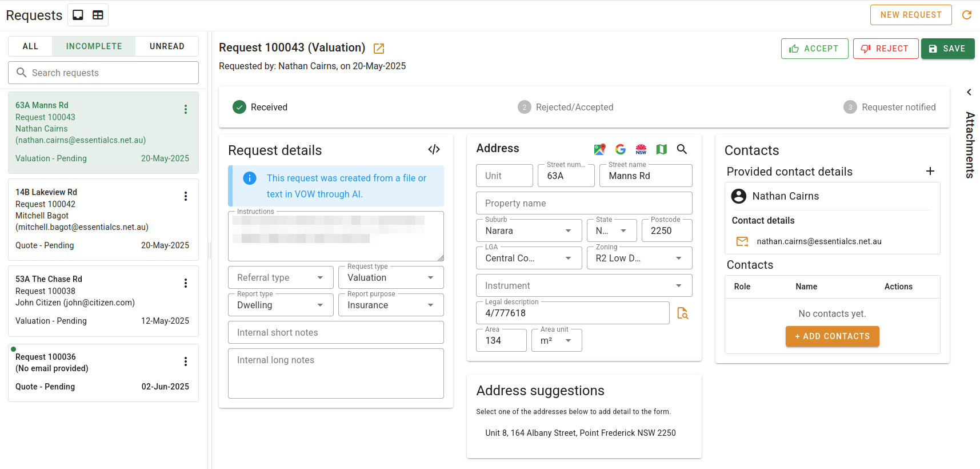The height and width of the screenshot is (469, 980).
Task: Refresh the requests list
Action: tap(966, 15)
